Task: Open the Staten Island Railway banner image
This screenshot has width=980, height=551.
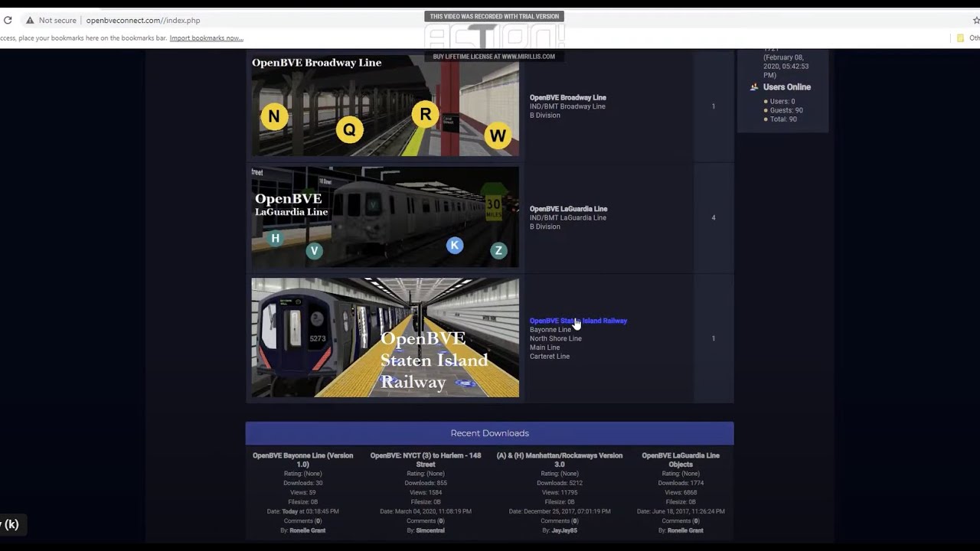Action: tap(385, 337)
